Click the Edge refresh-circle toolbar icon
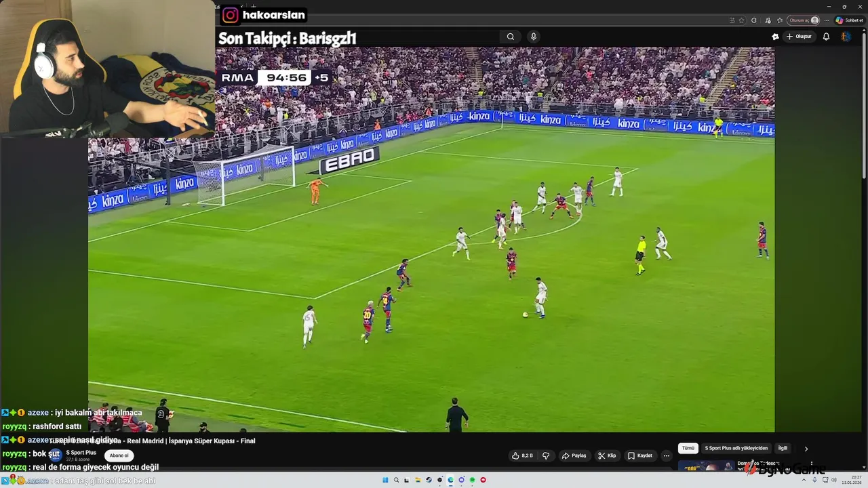The width and height of the screenshot is (868, 488). click(753, 20)
